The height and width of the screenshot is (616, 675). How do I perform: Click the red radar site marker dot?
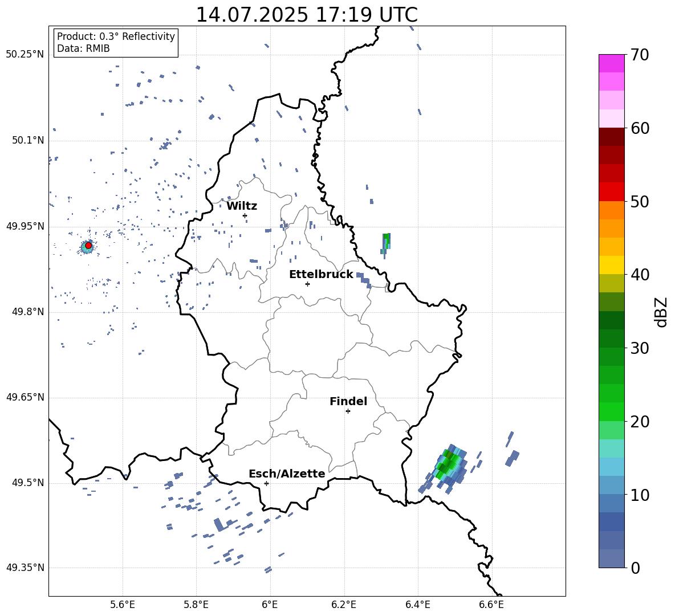88,246
